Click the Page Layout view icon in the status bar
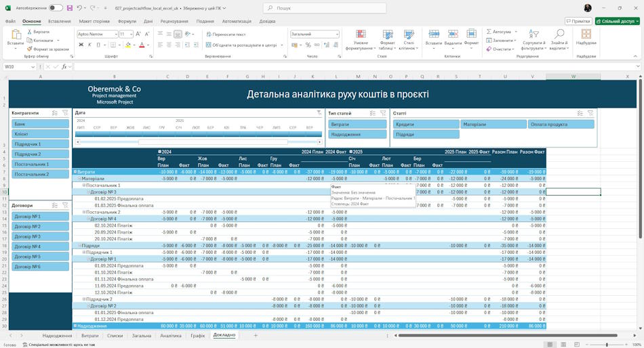 563,345
